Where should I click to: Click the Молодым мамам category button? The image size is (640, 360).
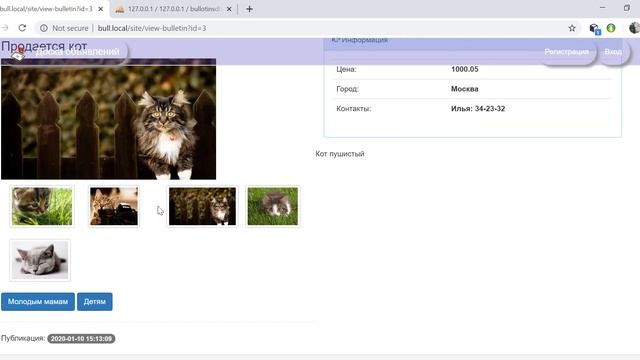tap(38, 302)
